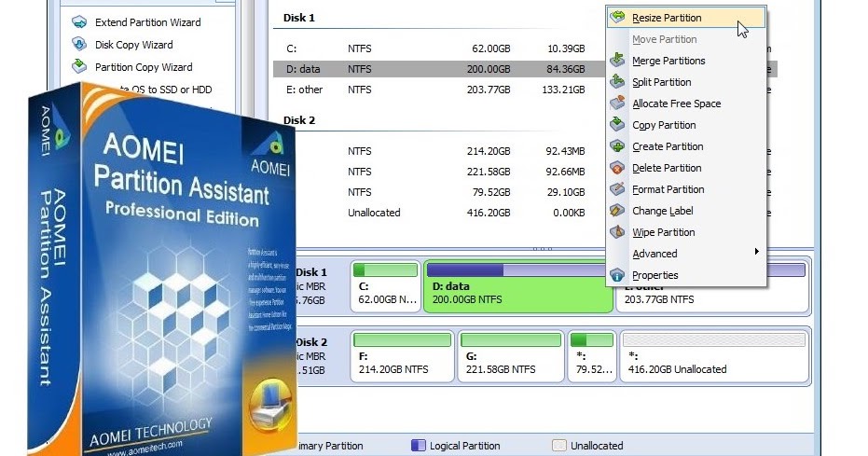Choose Resize Partition from the context menu

tap(686, 18)
